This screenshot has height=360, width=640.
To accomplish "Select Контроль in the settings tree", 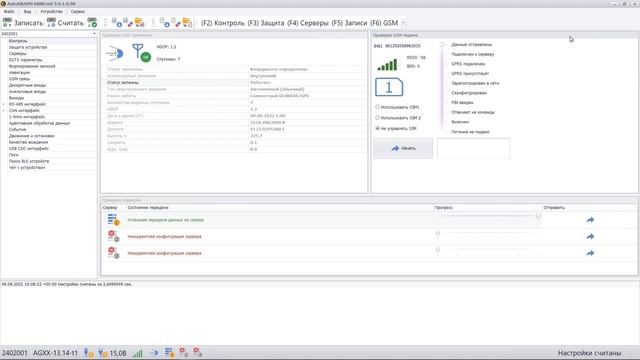I will pos(18,41).
